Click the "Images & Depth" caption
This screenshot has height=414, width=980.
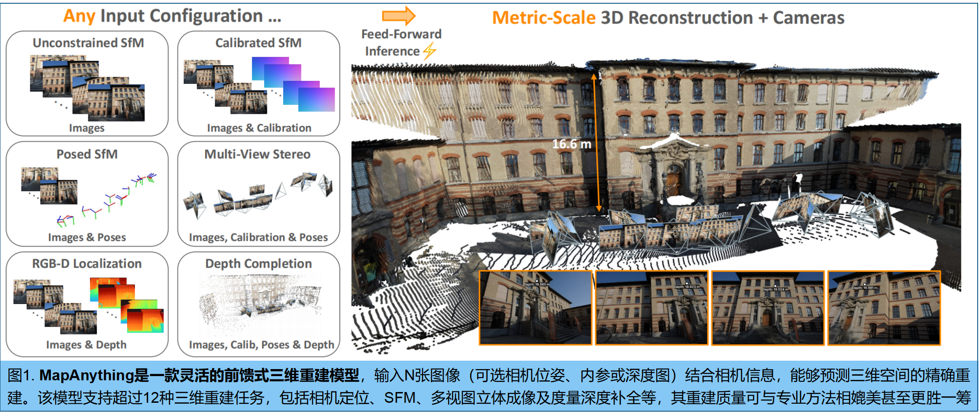(86, 345)
